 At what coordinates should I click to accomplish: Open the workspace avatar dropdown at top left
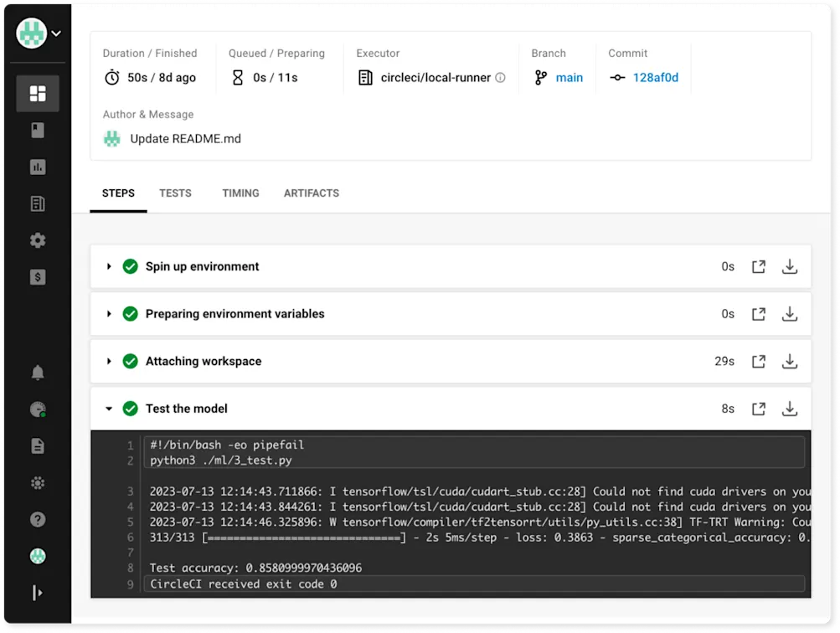36,32
